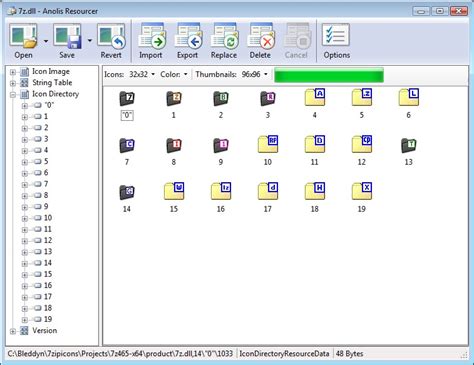Select String Table in the tree
Image resolution: width=474 pixels, height=365 pixels.
(x=52, y=83)
